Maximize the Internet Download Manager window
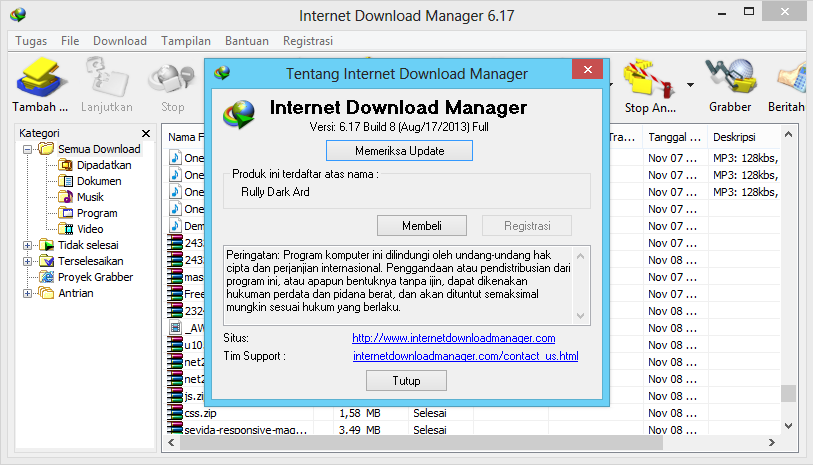Image resolution: width=813 pixels, height=465 pixels. point(749,11)
